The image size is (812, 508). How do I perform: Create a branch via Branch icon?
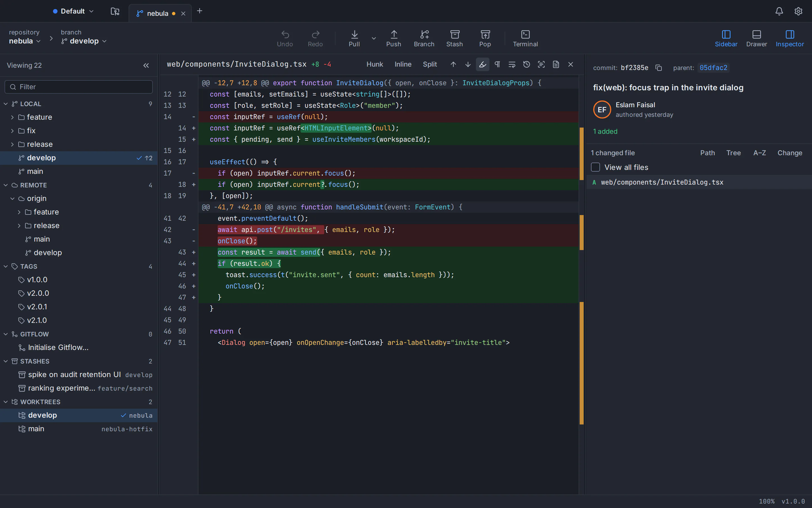click(424, 39)
